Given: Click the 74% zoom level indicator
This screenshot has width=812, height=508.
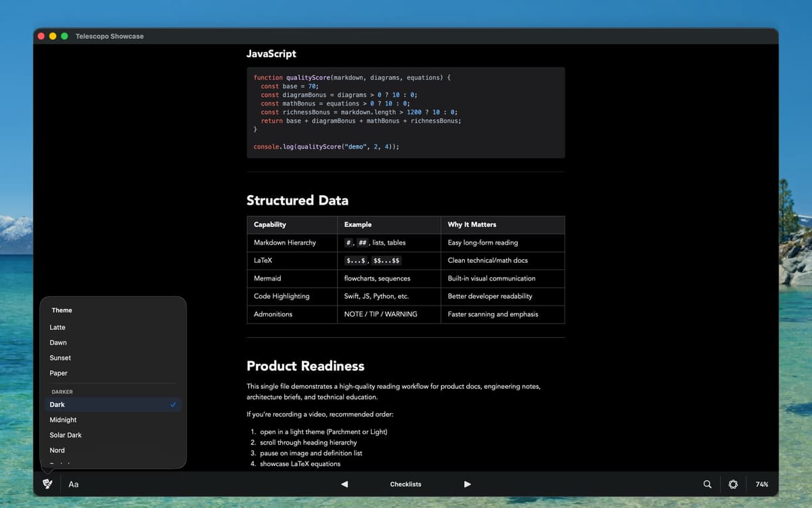Looking at the screenshot, I should tap(762, 484).
